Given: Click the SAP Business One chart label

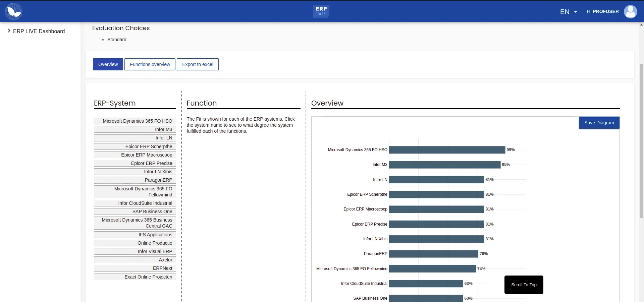Looking at the screenshot, I should (x=370, y=298).
